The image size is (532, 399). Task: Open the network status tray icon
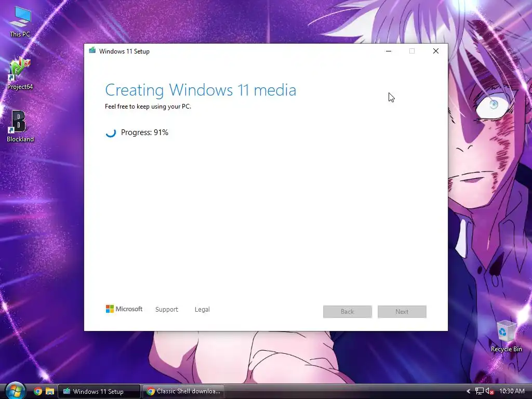(x=479, y=391)
